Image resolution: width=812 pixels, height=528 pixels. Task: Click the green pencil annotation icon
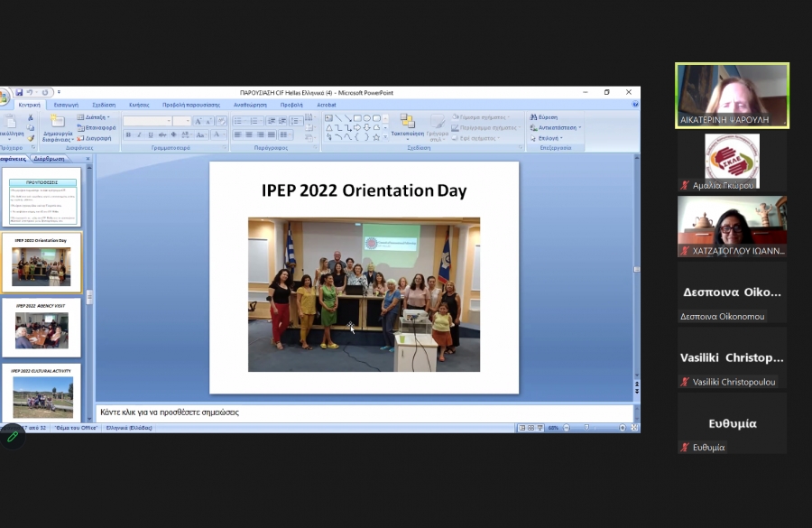pos(13,437)
